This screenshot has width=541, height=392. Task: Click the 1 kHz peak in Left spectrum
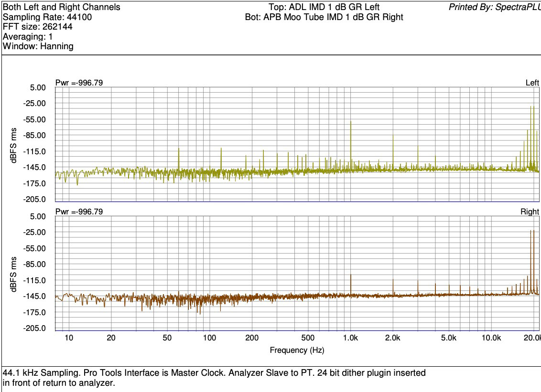351,143
